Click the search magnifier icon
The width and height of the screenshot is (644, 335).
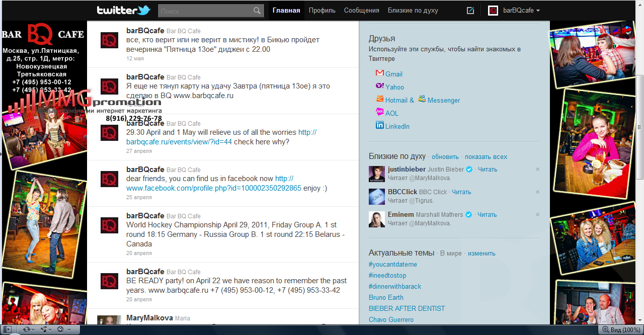pos(257,11)
